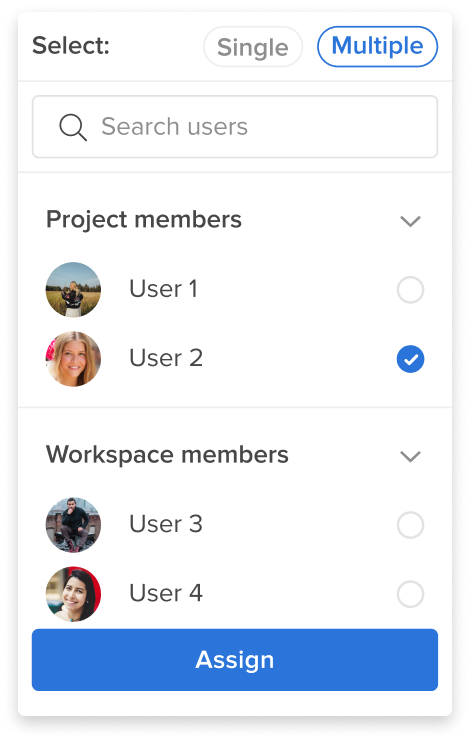470x740 pixels.
Task: Click User 4's profile avatar
Action: click(73, 594)
